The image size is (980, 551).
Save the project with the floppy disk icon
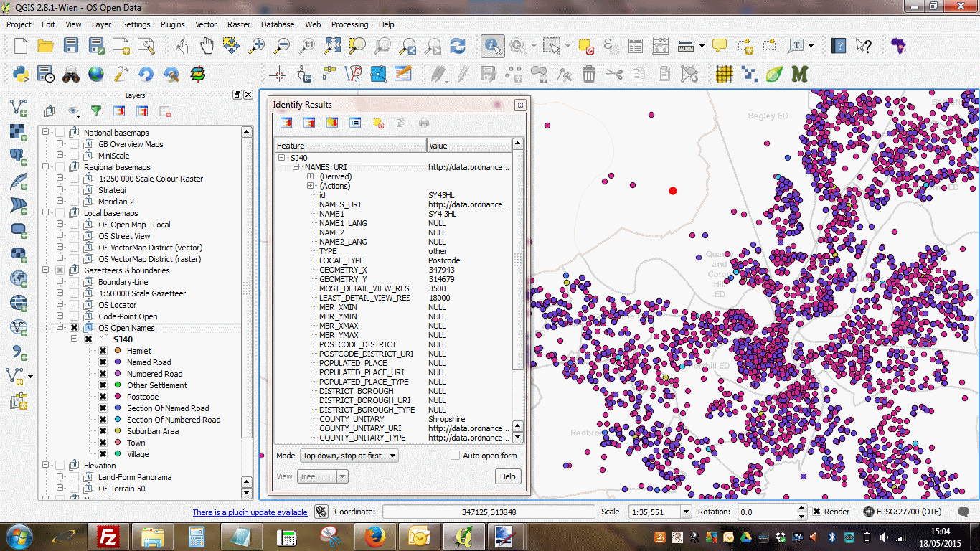click(70, 46)
